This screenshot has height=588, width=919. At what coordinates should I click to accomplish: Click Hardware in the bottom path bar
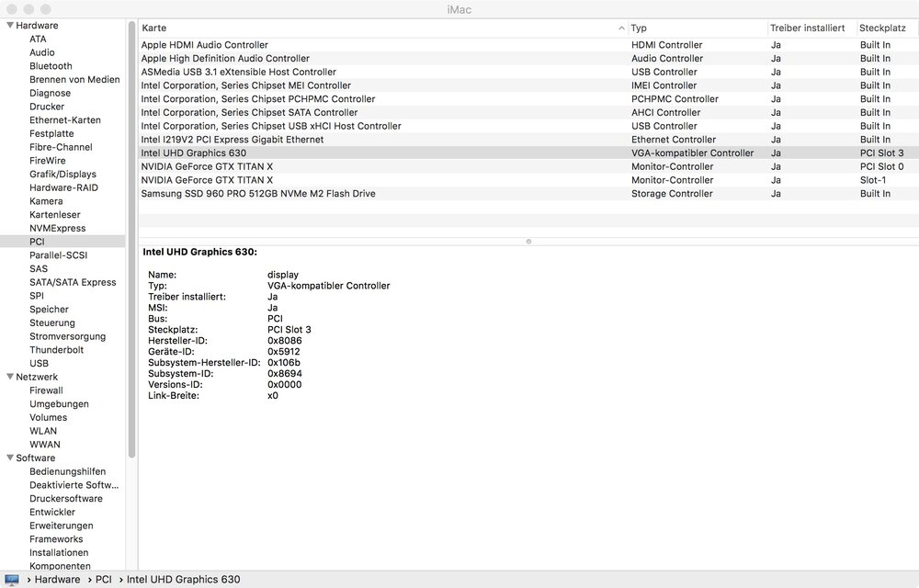[58, 580]
